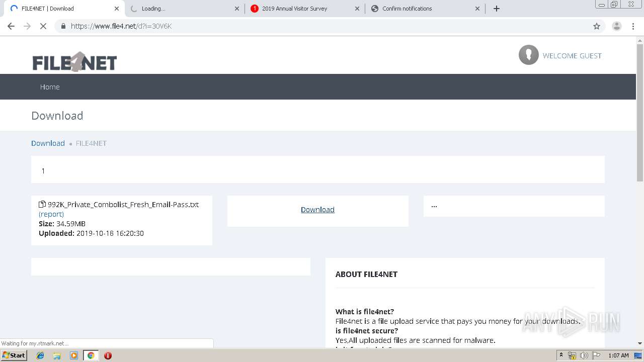Open the media player taskbar icon

tap(74, 355)
